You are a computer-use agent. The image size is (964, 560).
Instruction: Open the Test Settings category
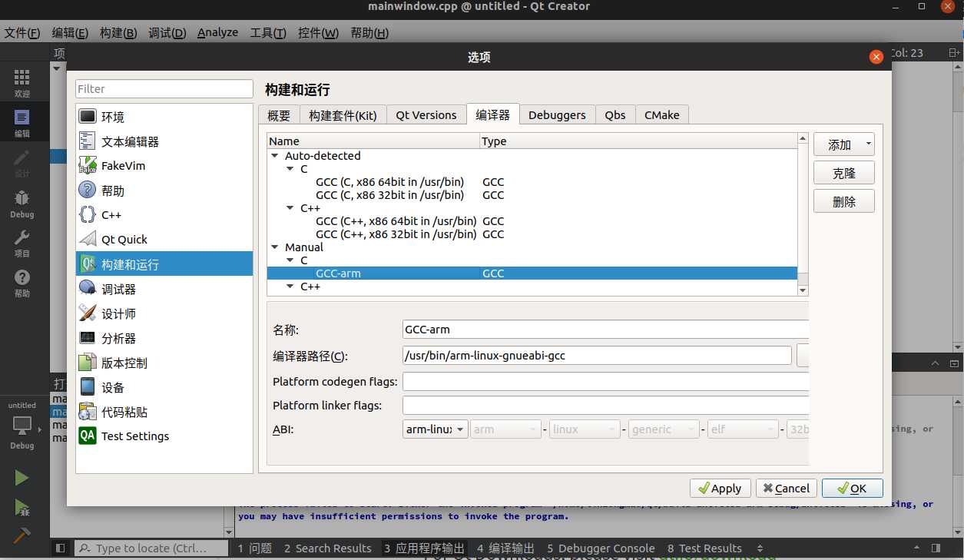[164, 436]
